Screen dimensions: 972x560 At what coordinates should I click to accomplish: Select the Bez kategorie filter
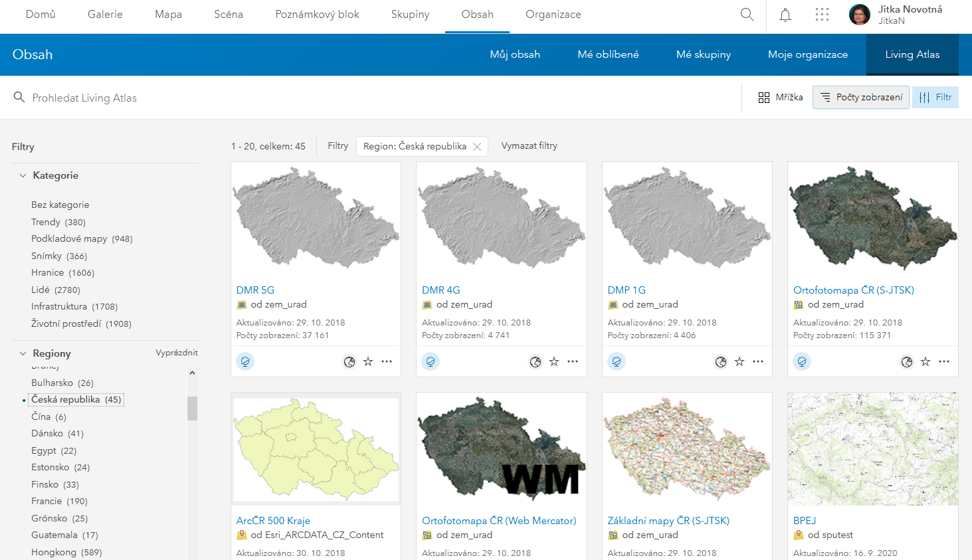pos(60,205)
